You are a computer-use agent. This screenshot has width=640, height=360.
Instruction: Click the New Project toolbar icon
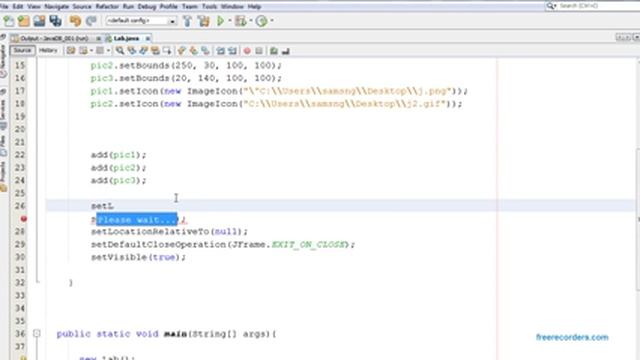coord(24,21)
